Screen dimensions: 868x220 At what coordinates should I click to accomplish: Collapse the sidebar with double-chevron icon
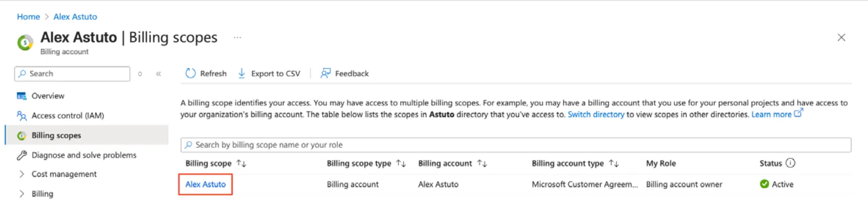coord(159,74)
